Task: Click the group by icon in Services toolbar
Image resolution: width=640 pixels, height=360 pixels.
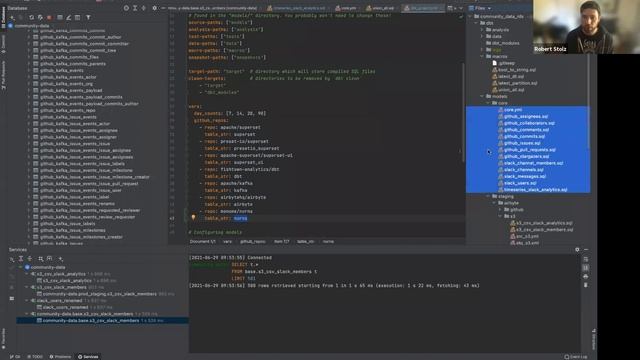Action: [41, 259]
